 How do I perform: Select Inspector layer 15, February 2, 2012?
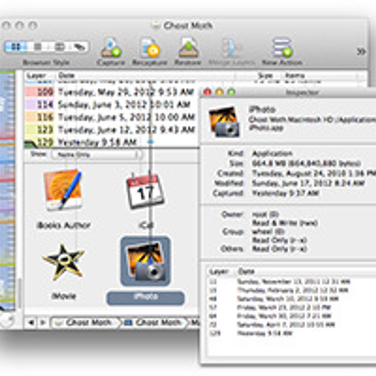point(291,290)
